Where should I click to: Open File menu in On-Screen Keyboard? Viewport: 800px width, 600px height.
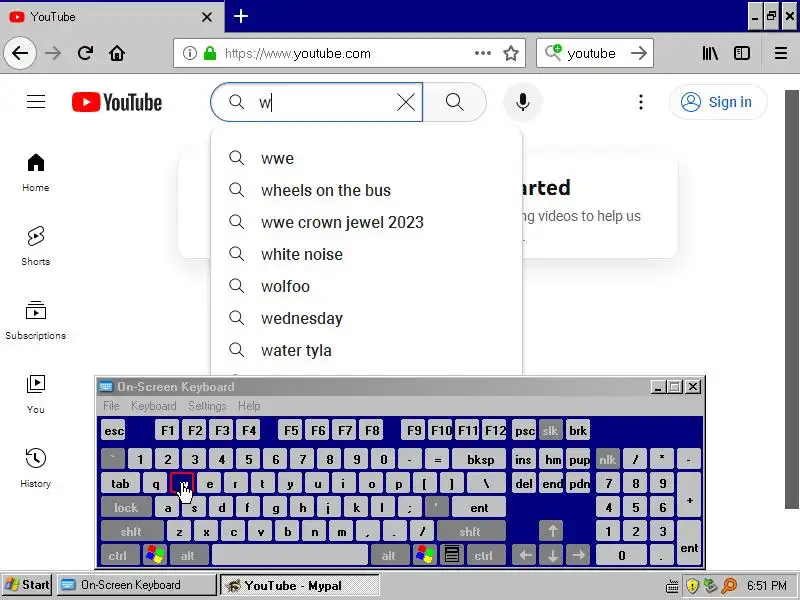coord(111,406)
